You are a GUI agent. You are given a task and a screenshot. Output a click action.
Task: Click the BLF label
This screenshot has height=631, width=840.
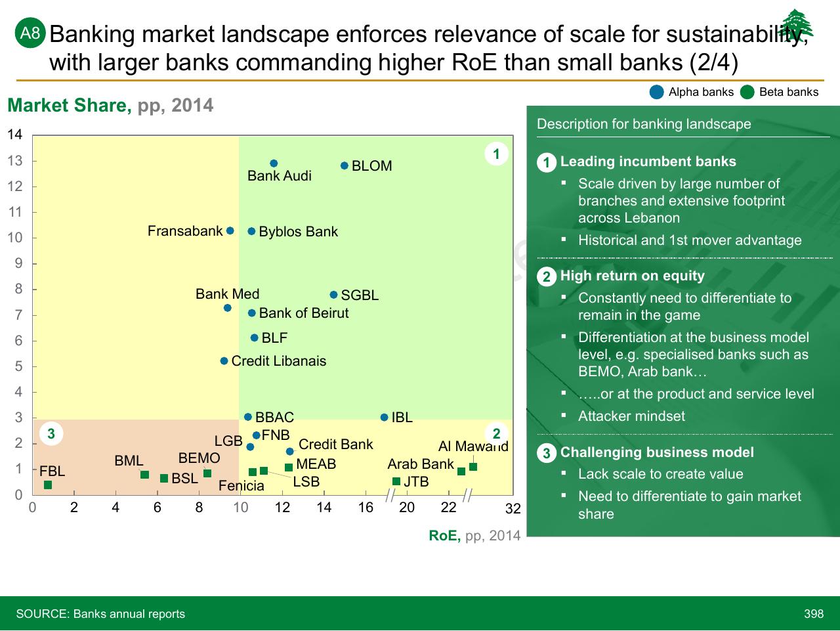tap(274, 338)
